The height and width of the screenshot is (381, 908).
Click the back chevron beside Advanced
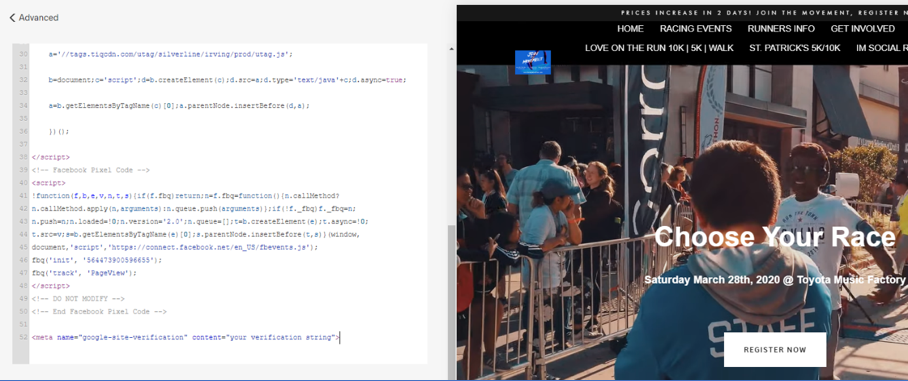coord(12,18)
